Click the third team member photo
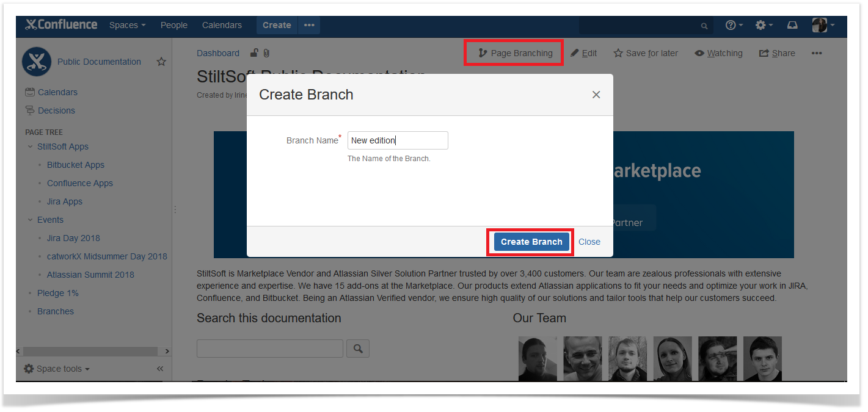 coord(627,359)
